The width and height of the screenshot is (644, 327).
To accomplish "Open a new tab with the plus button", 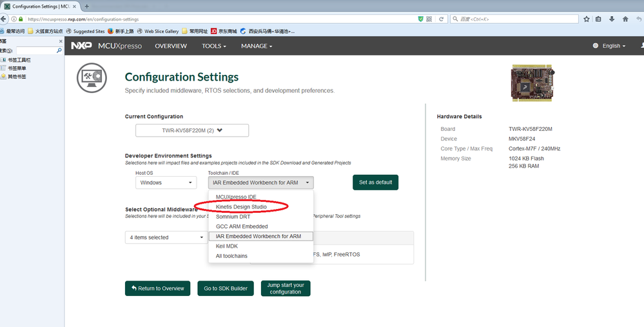I will click(86, 6).
